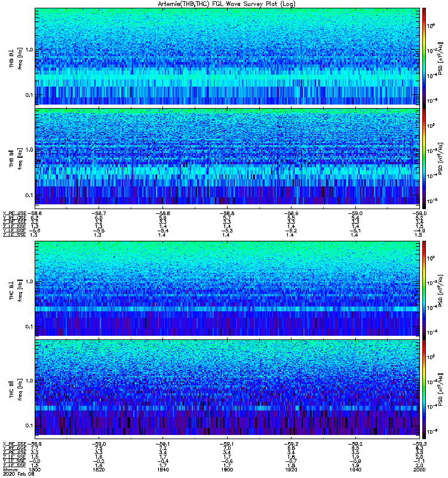
Task: Click the '1920' time tick label
Action: click(291, 470)
